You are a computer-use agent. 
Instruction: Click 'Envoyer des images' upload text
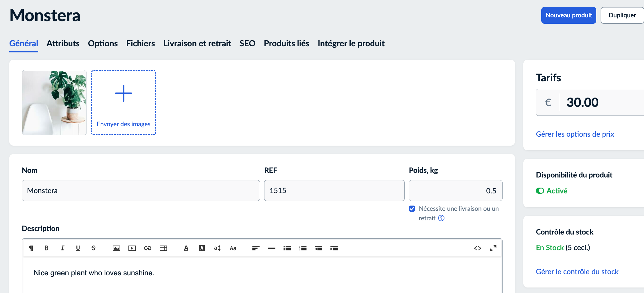pos(124,124)
